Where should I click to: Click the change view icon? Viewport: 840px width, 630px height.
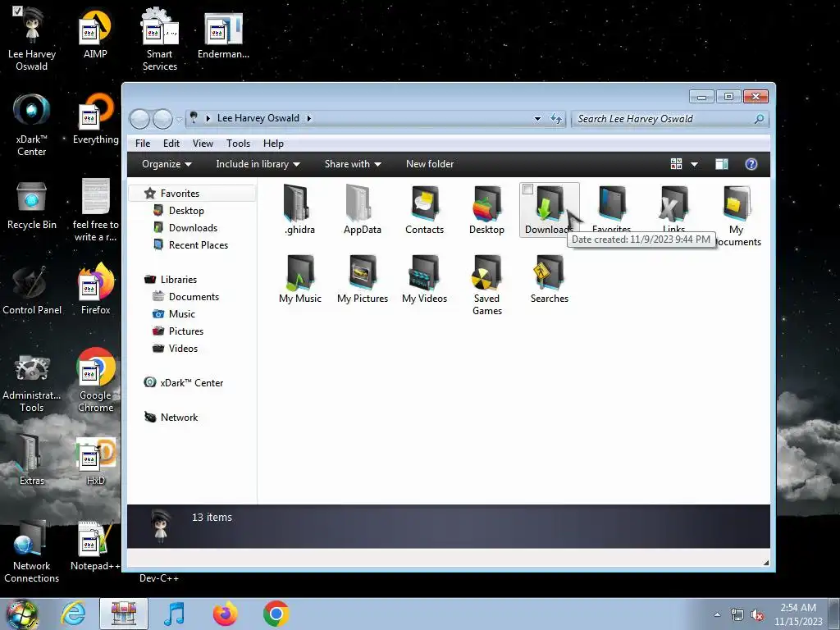676,164
